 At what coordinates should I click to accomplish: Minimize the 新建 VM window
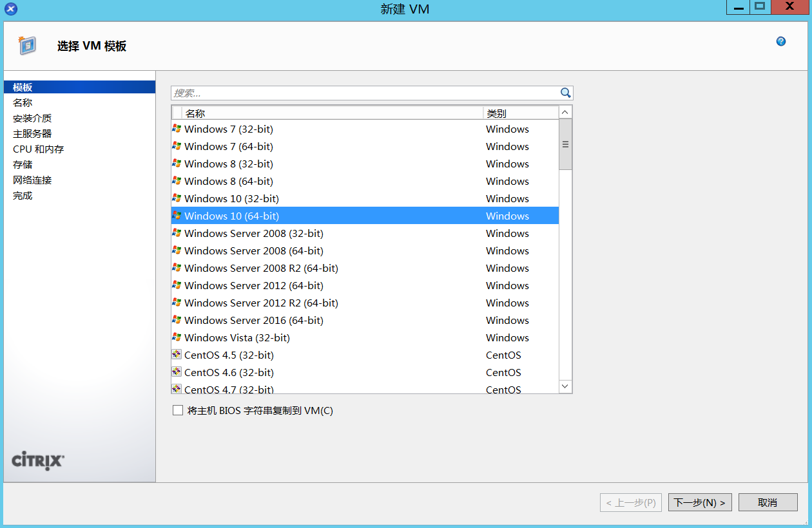pyautogui.click(x=739, y=7)
